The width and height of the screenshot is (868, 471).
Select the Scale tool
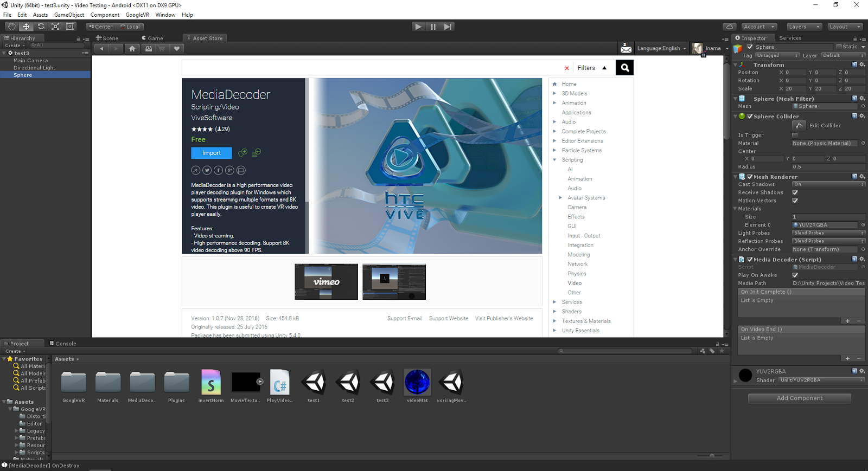[x=55, y=27]
